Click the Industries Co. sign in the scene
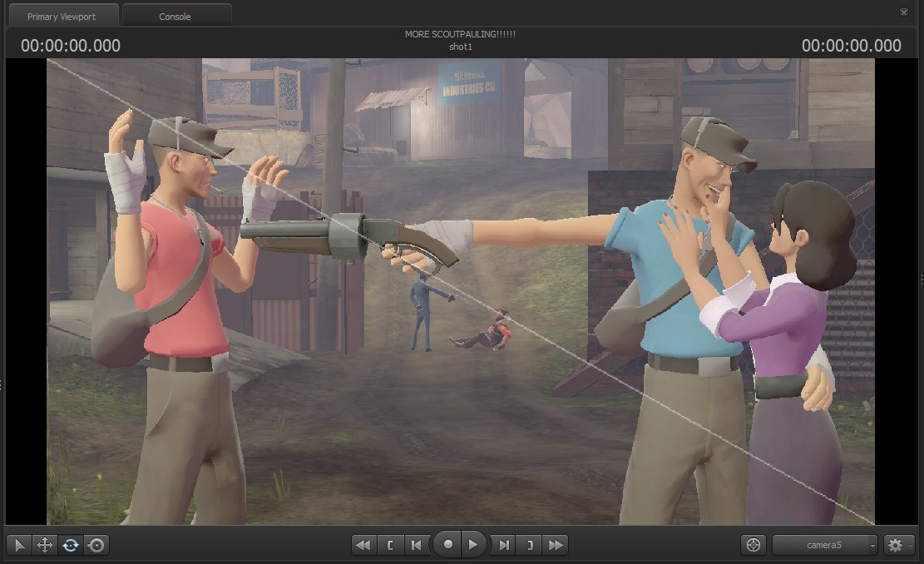 (470, 83)
